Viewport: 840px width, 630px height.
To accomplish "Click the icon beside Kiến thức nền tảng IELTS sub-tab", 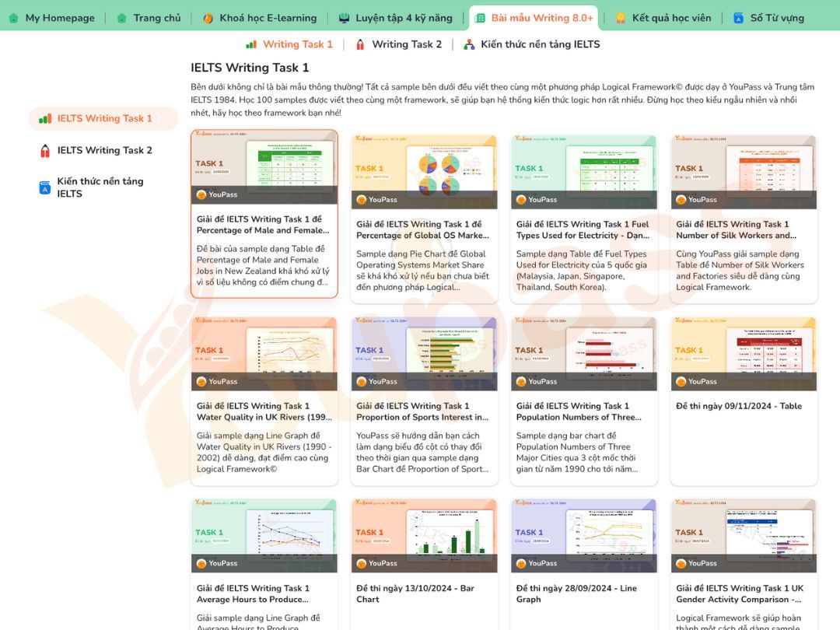I will tap(469, 44).
